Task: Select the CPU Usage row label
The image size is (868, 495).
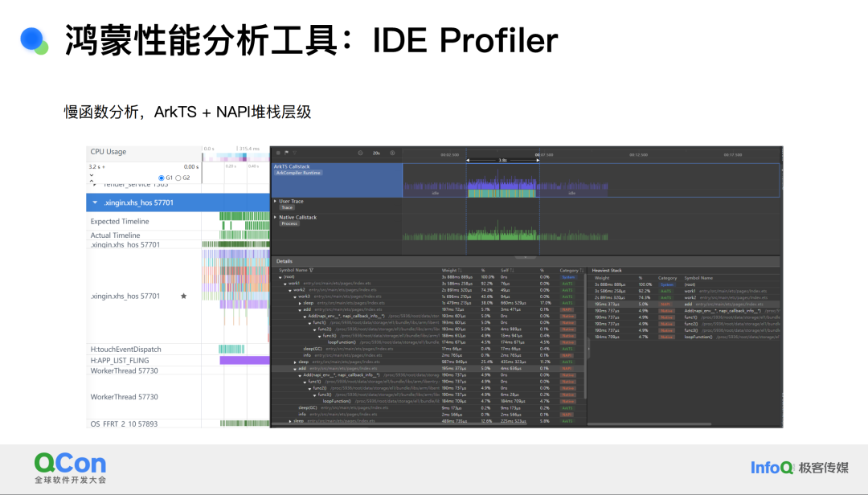Action: tap(108, 152)
